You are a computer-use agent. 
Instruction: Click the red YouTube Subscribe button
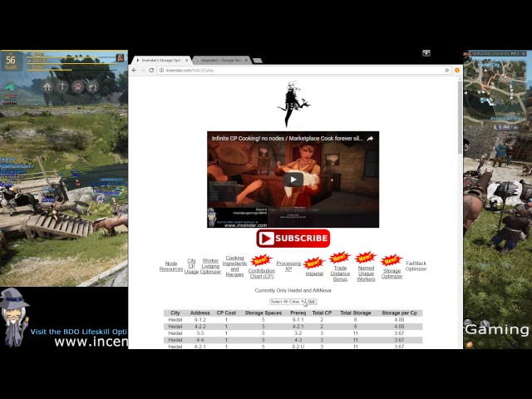(293, 239)
